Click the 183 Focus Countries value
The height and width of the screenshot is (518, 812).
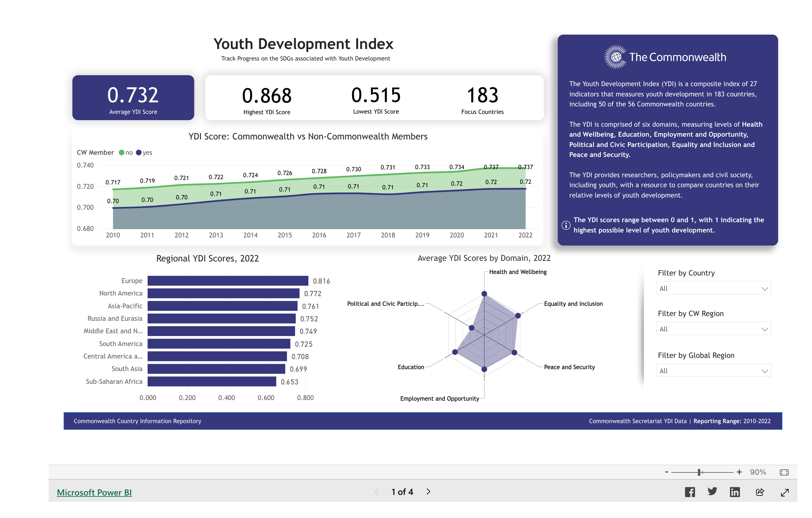click(482, 95)
